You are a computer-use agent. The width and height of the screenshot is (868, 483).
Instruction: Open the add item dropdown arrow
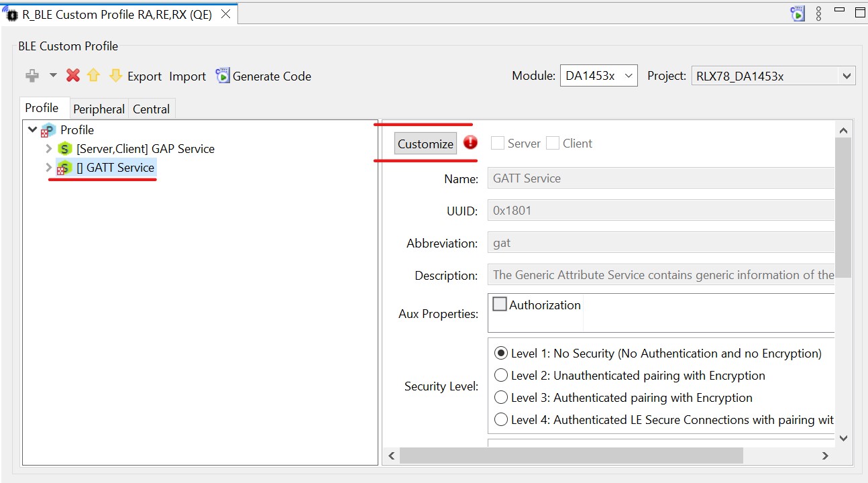pos(53,76)
